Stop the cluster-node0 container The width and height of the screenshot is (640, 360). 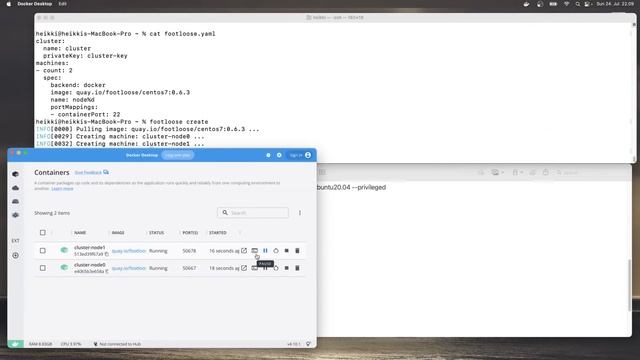[x=287, y=268]
